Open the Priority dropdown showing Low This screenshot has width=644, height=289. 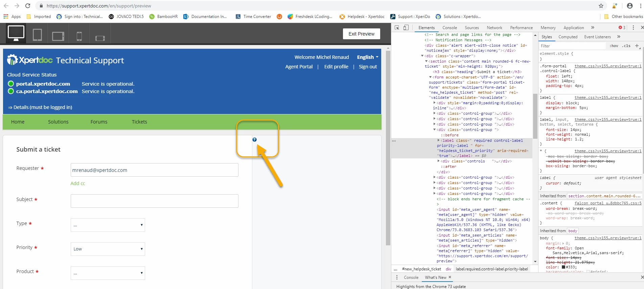[x=108, y=249]
